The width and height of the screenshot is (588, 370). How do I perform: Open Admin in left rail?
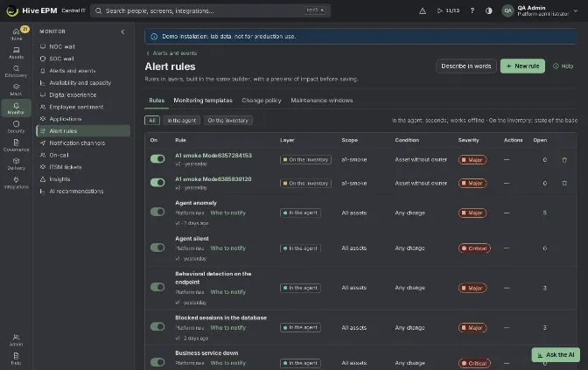tap(16, 339)
